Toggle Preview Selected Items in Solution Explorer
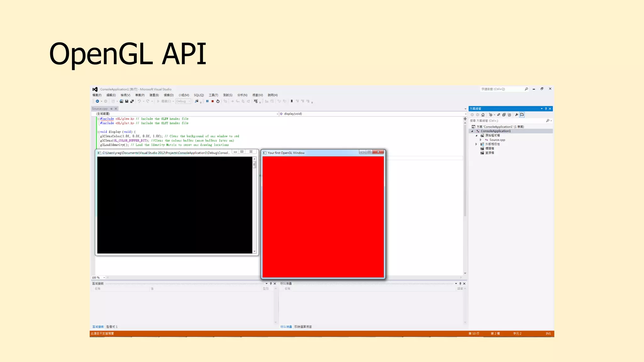 (x=522, y=115)
